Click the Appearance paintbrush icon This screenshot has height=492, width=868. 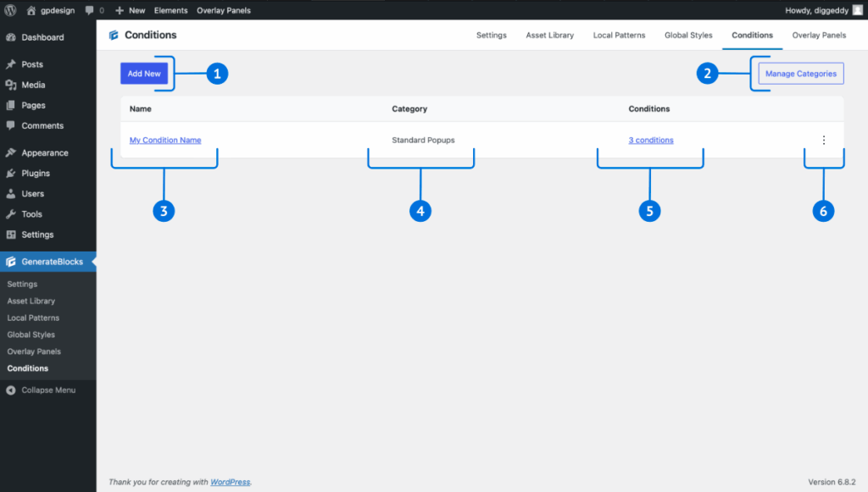tap(10, 152)
